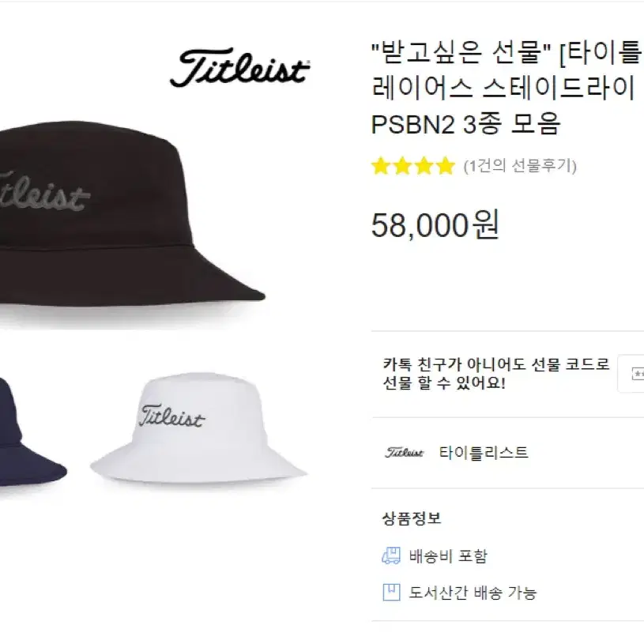This screenshot has height=644, width=644.
Task: Open the 1건의 선물후기 review link
Action: click(520, 167)
